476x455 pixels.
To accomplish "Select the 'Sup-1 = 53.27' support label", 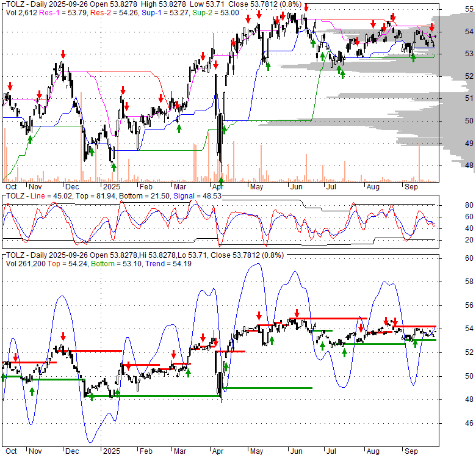I will (x=165, y=13).
